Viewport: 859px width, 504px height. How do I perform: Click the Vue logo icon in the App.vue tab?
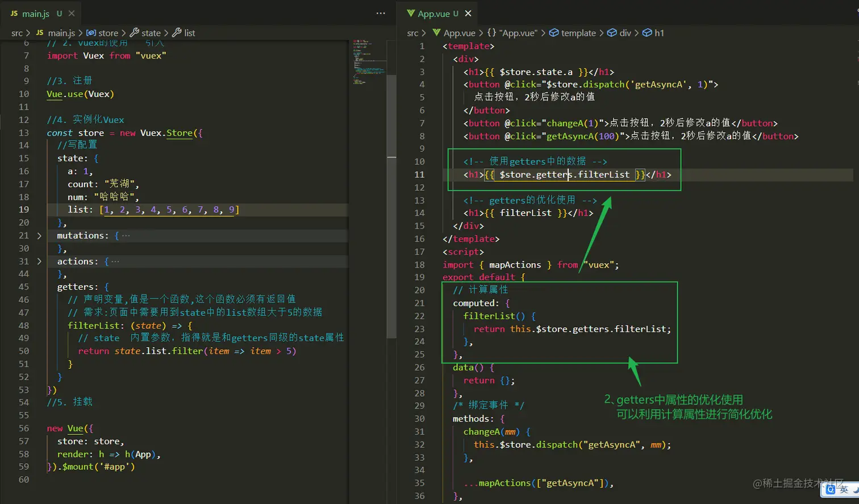[411, 14]
